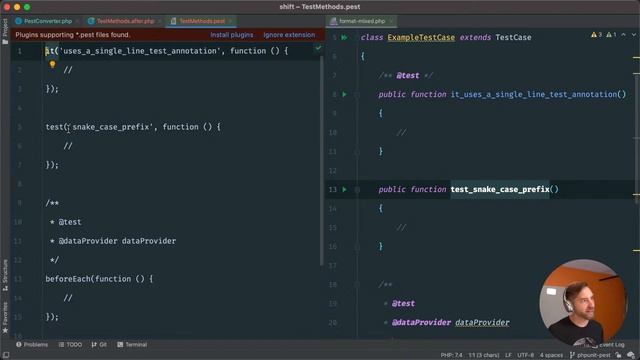Switch to the PestConverter.php tab
The width and height of the screenshot is (640, 360).
pos(47,21)
